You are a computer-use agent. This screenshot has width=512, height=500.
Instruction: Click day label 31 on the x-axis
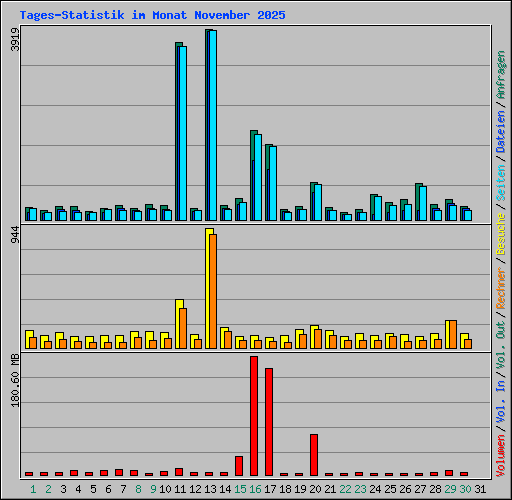pos(480,489)
